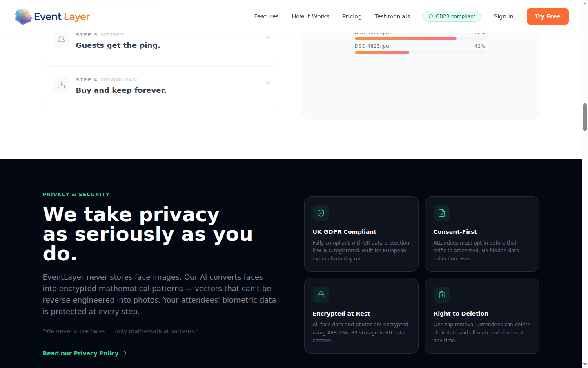This screenshot has width=588, height=368.
Task: Click the Event Layer logo
Action: (x=52, y=16)
